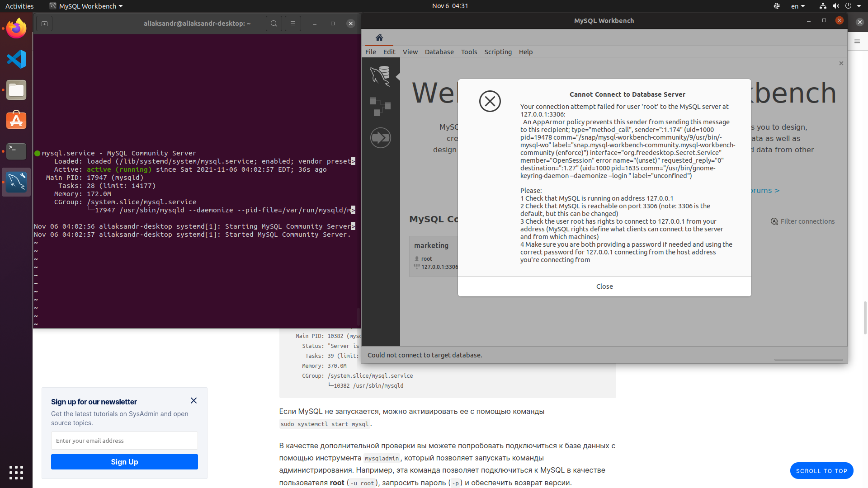Screen dimensions: 868x488
Task: Open the Migration sidebar view
Action: click(380, 137)
